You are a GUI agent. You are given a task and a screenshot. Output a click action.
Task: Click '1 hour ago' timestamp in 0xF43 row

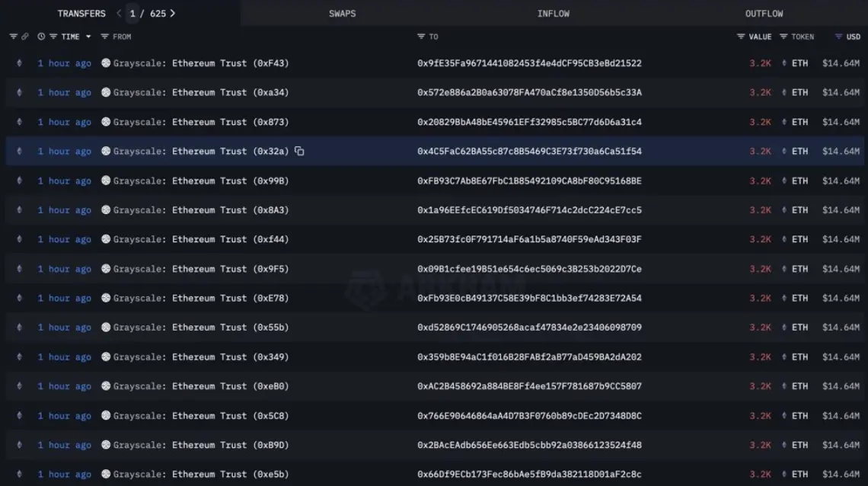64,63
